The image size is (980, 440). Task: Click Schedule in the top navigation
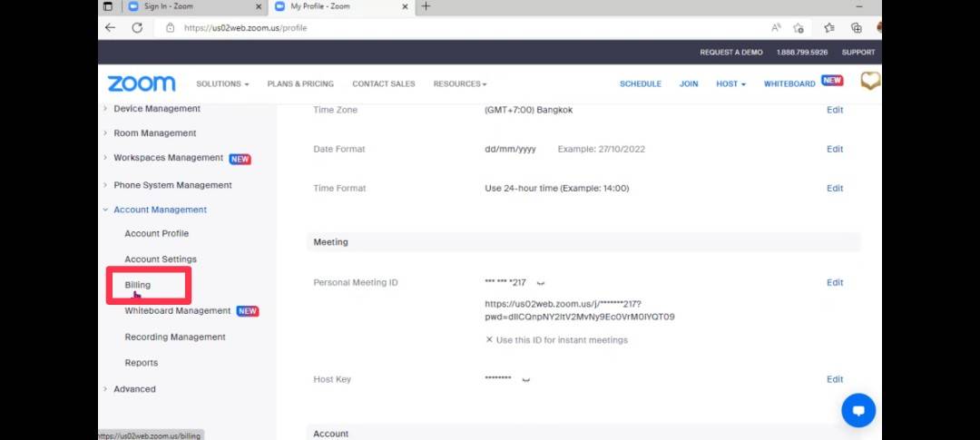tap(640, 83)
